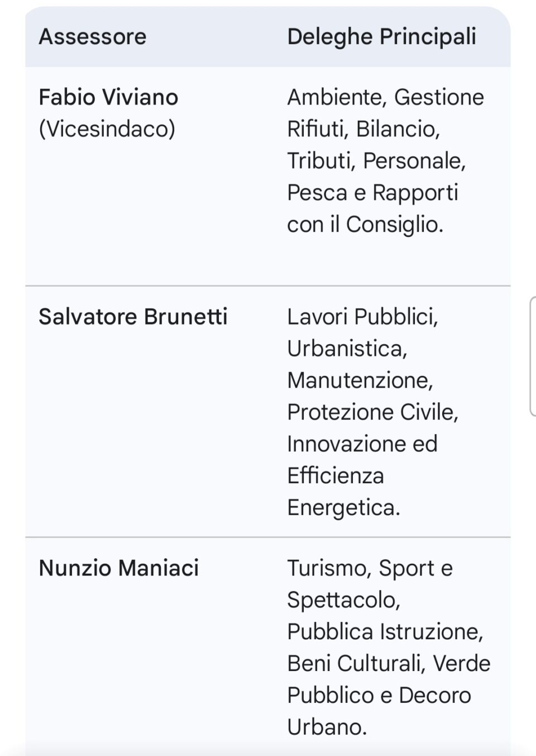Click the scroll handle at right edge

pos(533,356)
